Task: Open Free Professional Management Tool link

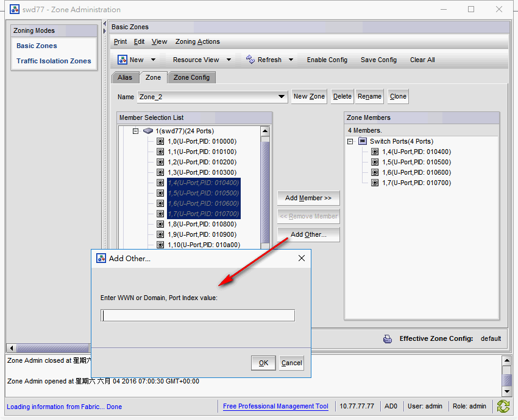Action: [275, 406]
